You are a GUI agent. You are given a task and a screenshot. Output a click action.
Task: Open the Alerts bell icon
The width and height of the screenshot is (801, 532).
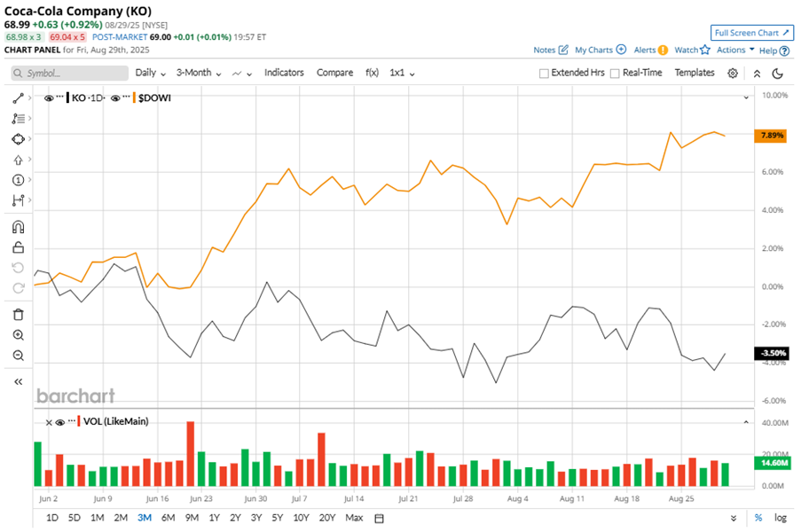click(x=663, y=50)
